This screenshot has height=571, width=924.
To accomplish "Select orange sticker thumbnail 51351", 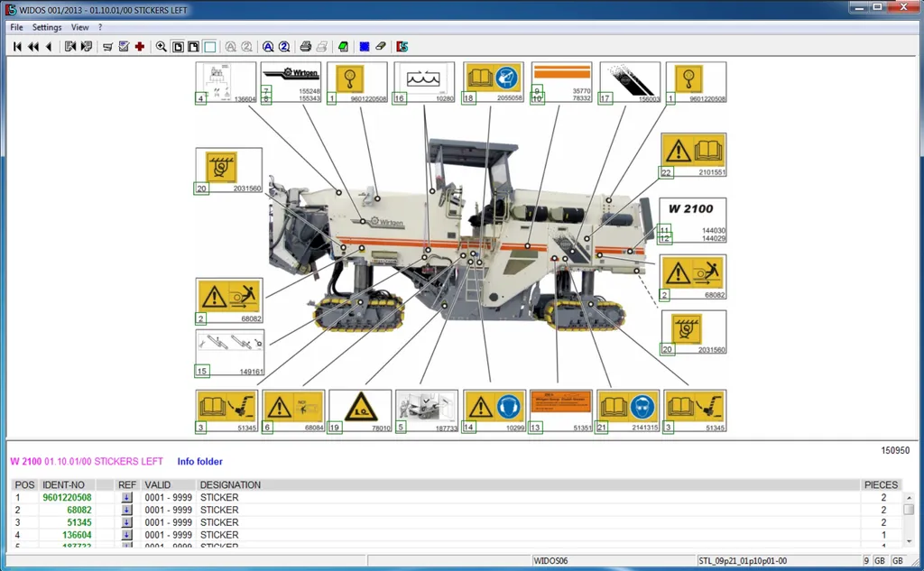I will coord(561,410).
